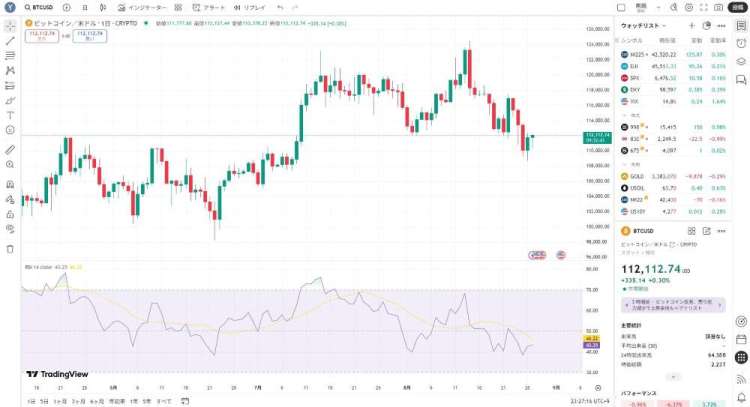Viewport: 750px width, 407px height.
Task: Select the 5-day time range
Action: [x=44, y=401]
